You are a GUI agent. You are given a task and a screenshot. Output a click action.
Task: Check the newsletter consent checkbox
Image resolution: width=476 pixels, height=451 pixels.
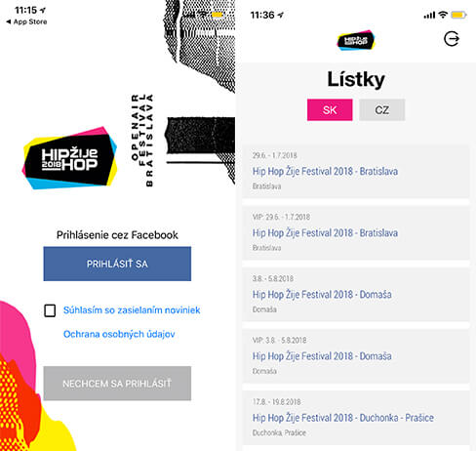coord(50,310)
